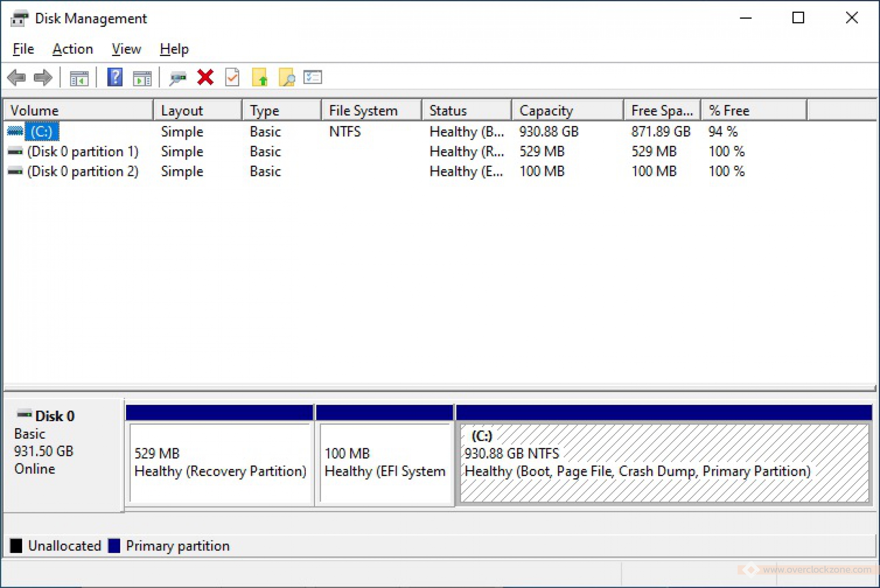Click the Healthy (E... status cell
The height and width of the screenshot is (588, 880).
467,171
